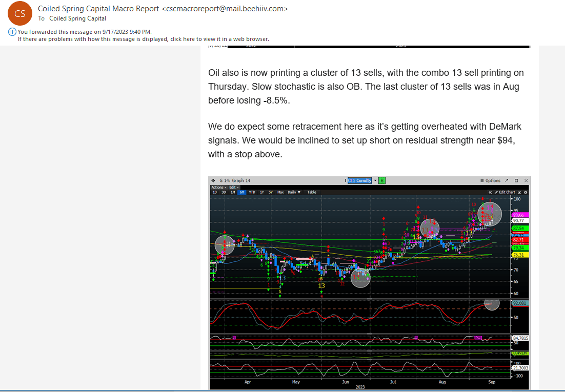Click the Edit Chart text button

[x=507, y=192]
